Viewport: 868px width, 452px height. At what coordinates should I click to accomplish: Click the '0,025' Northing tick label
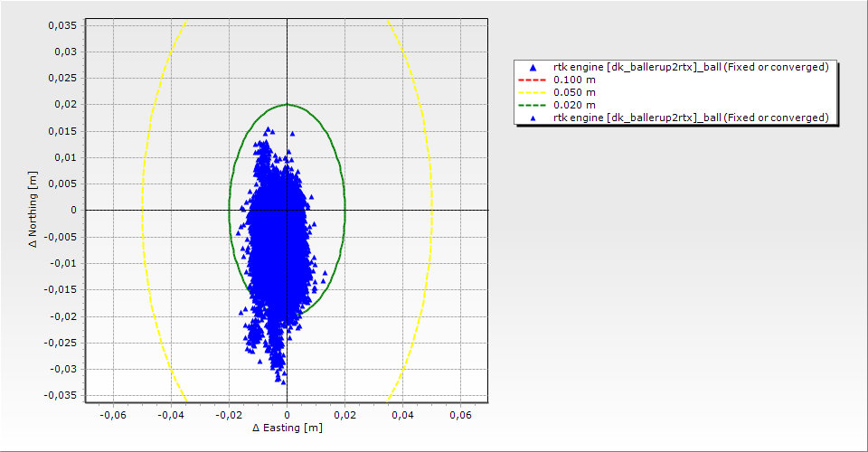tap(62, 78)
